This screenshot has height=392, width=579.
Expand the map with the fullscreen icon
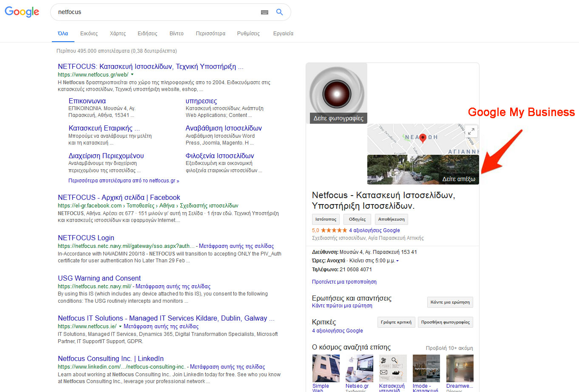pyautogui.click(x=471, y=131)
